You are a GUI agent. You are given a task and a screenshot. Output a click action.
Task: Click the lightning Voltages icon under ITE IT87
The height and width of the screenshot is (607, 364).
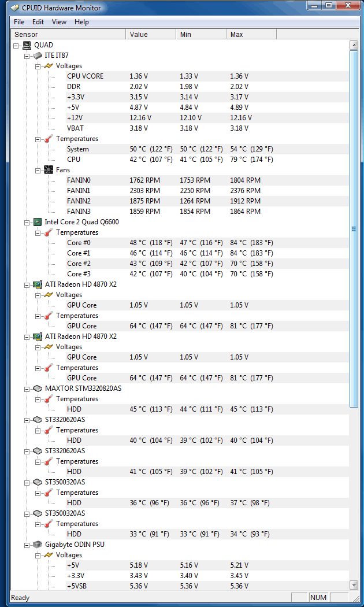49,66
